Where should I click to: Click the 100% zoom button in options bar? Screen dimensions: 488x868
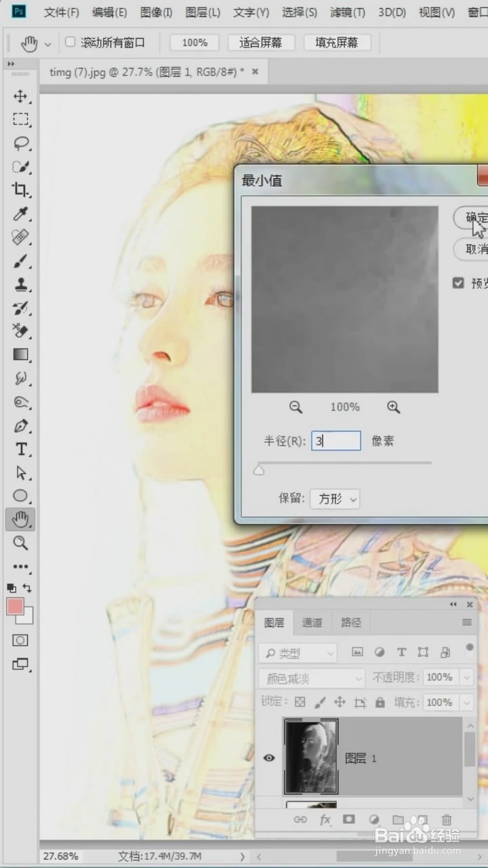coord(195,43)
